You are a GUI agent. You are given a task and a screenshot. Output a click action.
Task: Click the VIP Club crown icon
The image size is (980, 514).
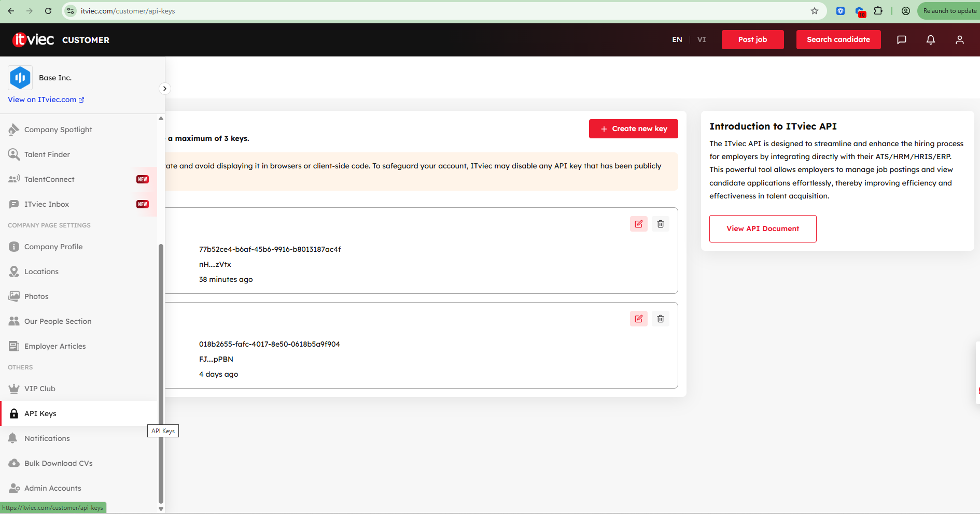point(14,389)
